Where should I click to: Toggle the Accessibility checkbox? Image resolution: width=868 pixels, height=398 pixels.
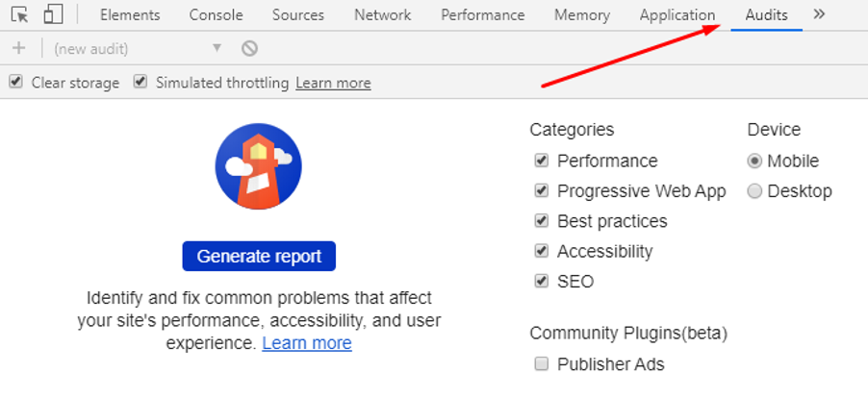tap(542, 251)
